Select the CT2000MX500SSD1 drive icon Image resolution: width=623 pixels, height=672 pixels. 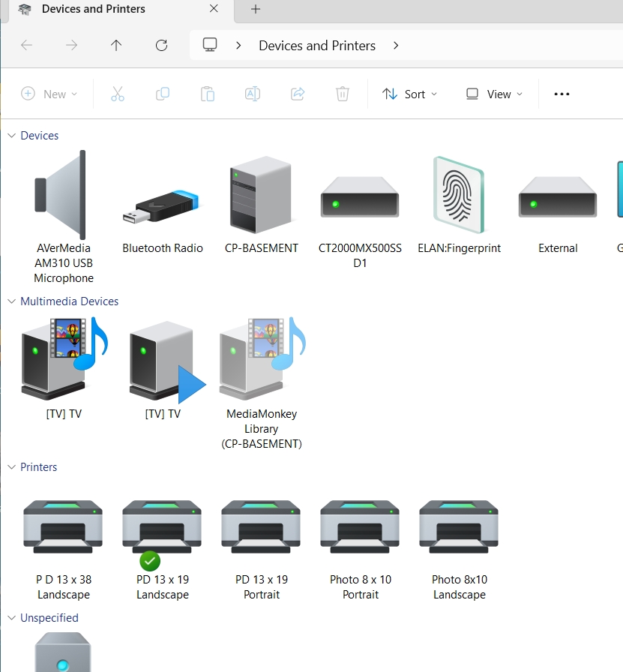coord(360,197)
